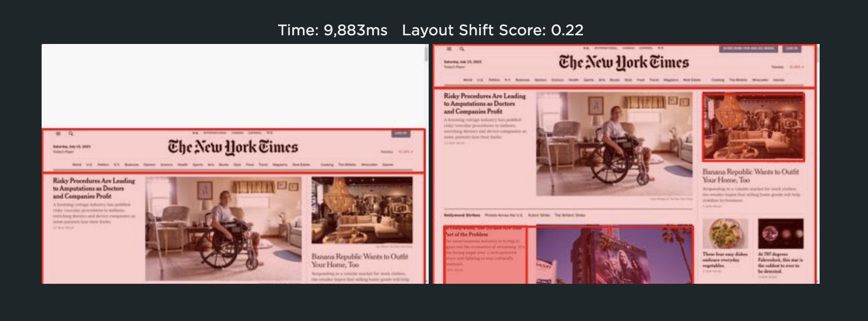This screenshot has height=321, width=868.
Task: Open 'At 787 degrees Fahrenheit' story
Action: 780,263
